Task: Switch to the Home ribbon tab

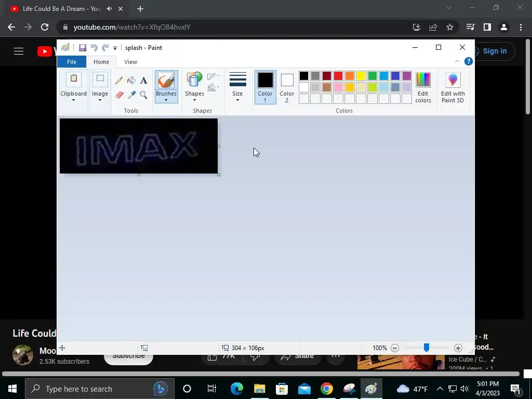Action: pos(101,62)
